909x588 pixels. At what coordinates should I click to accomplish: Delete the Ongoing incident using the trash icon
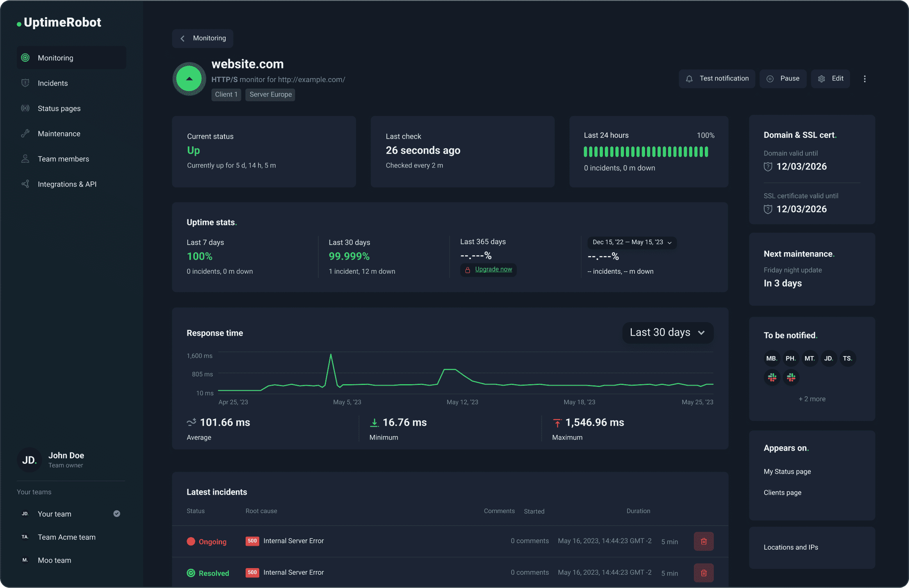pos(703,541)
